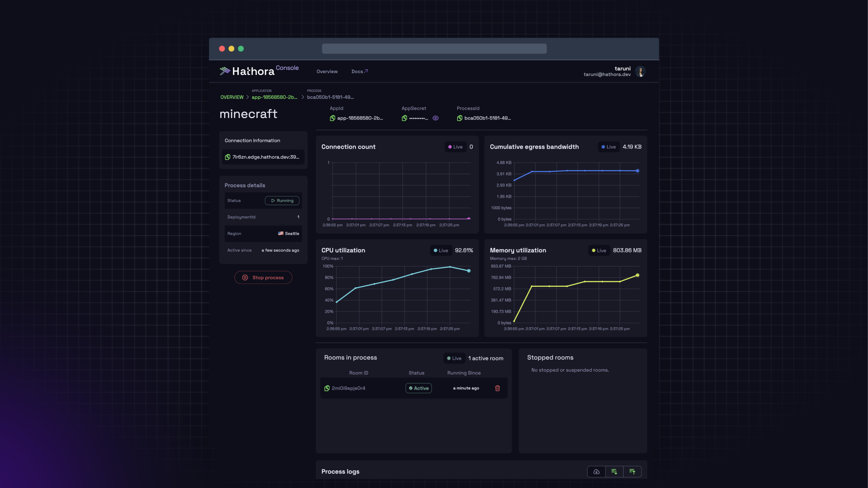Click the external-link arrow beside Docs
This screenshot has height=488, width=868.
pyautogui.click(x=366, y=71)
